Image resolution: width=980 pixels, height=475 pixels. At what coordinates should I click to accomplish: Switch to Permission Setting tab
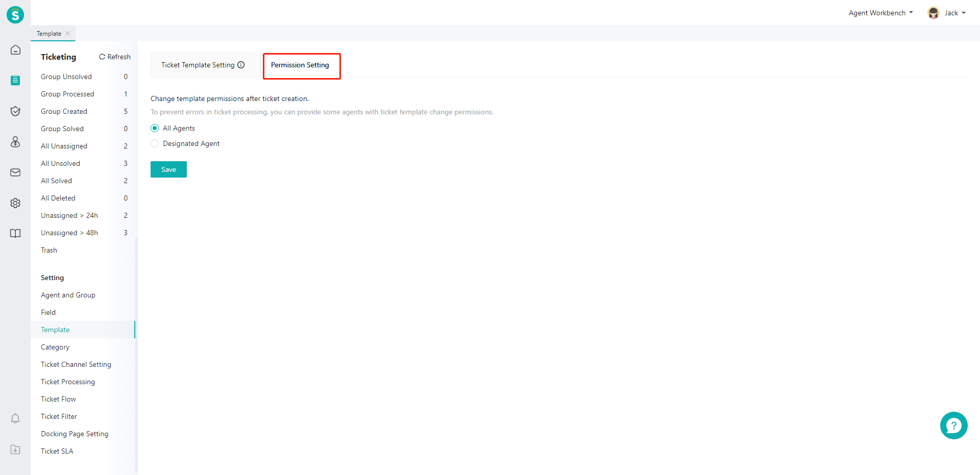(300, 65)
